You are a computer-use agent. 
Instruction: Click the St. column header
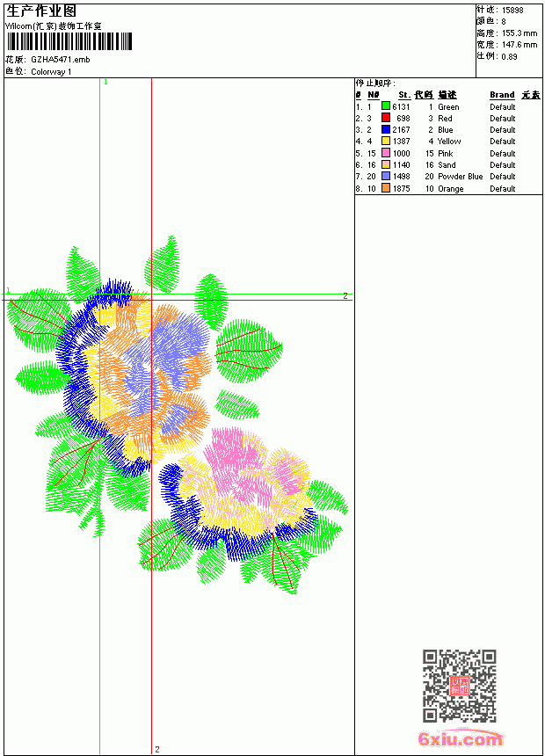404,95
